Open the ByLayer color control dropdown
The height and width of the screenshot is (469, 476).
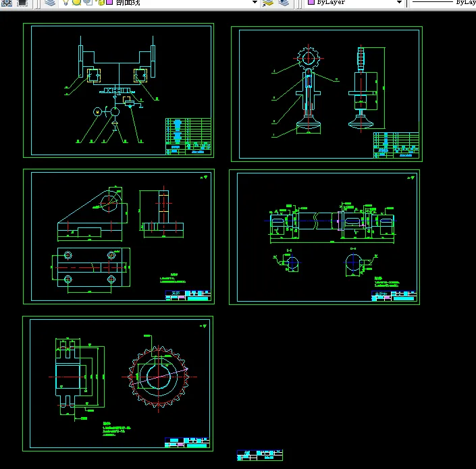[354, 3]
